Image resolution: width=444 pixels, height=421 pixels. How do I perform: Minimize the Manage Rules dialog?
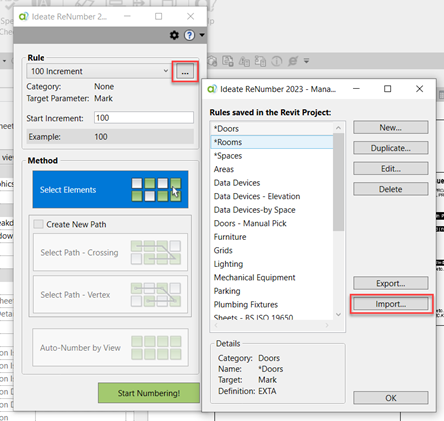point(356,89)
